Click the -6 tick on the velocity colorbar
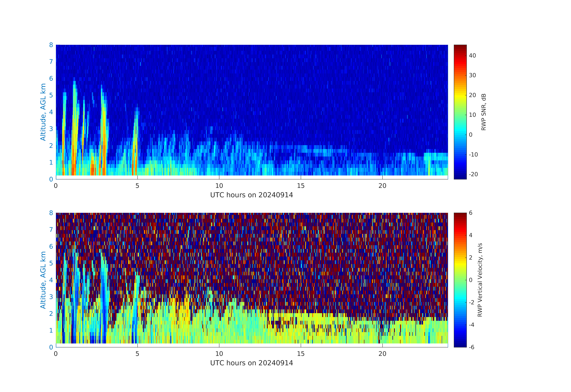 [x=471, y=347]
